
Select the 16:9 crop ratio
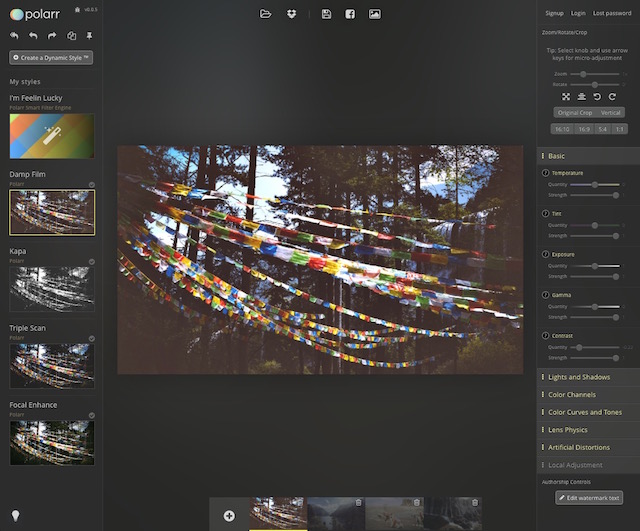point(584,129)
